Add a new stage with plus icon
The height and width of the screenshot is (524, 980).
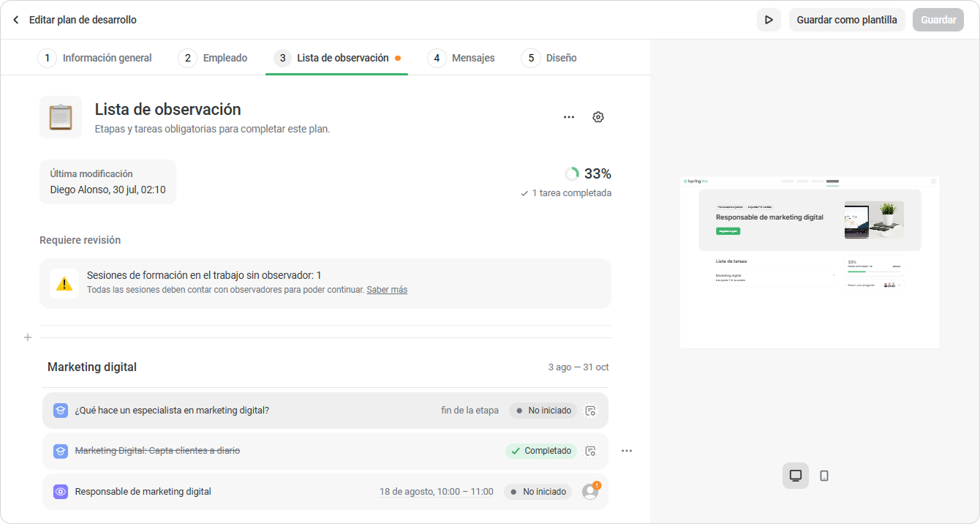click(x=28, y=337)
